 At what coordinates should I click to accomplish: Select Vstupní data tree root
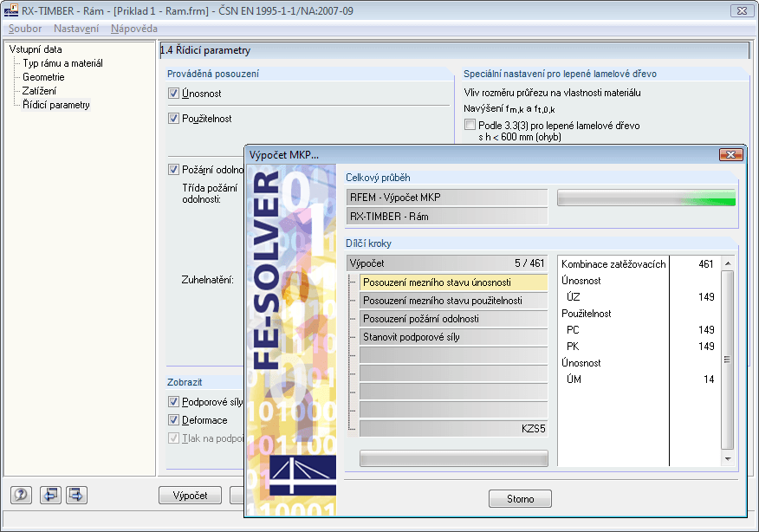pyautogui.click(x=36, y=49)
